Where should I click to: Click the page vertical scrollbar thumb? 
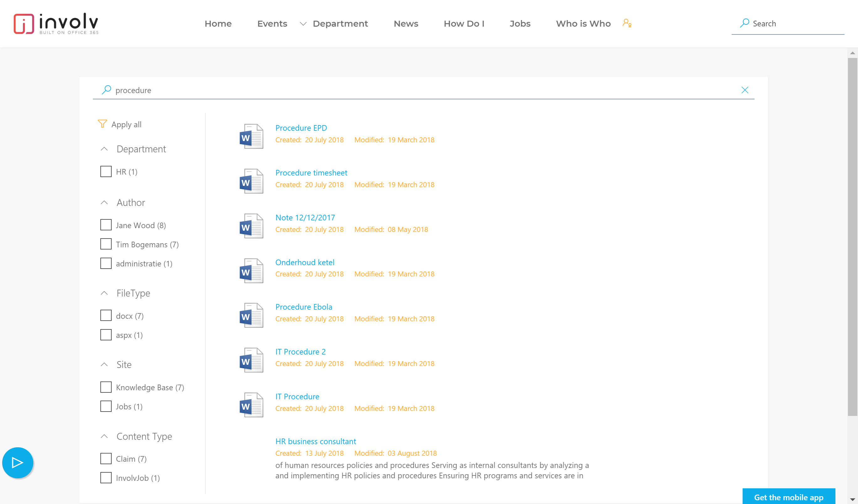(x=853, y=237)
